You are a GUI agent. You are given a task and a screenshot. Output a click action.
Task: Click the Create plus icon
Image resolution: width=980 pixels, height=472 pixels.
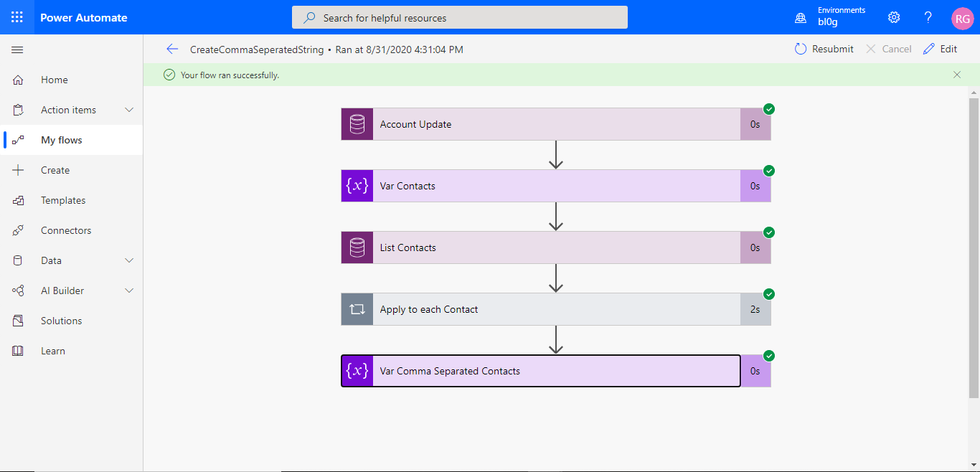pyautogui.click(x=19, y=170)
